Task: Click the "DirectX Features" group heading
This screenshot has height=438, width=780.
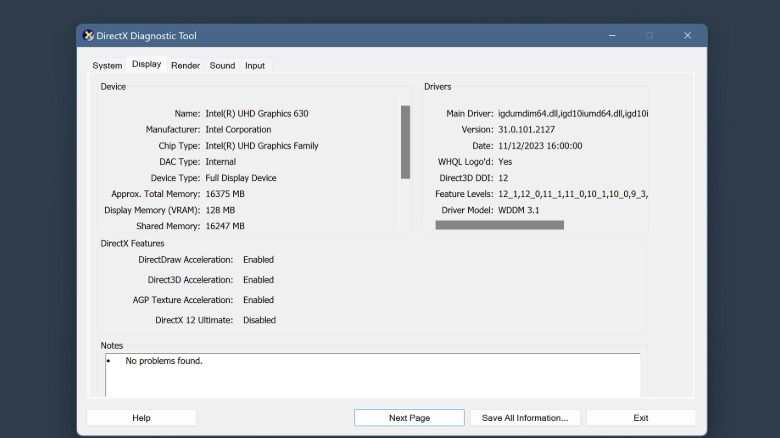Action: [132, 243]
